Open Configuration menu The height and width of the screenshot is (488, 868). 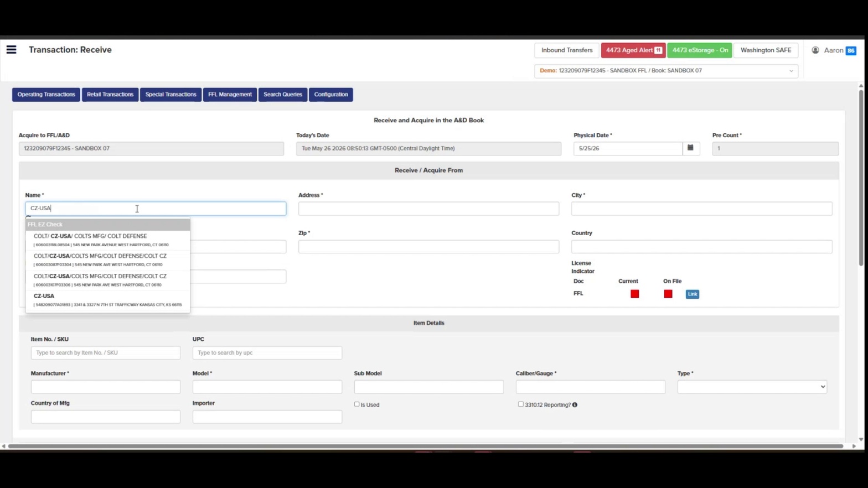331,95
